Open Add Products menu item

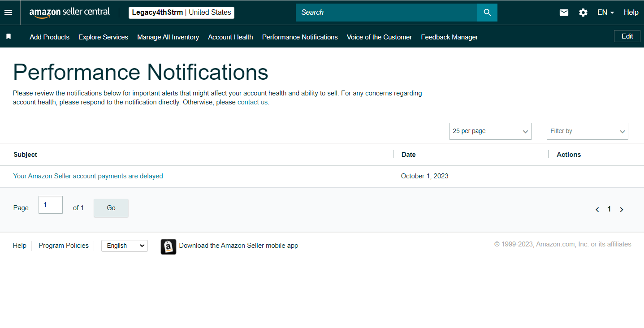point(49,37)
